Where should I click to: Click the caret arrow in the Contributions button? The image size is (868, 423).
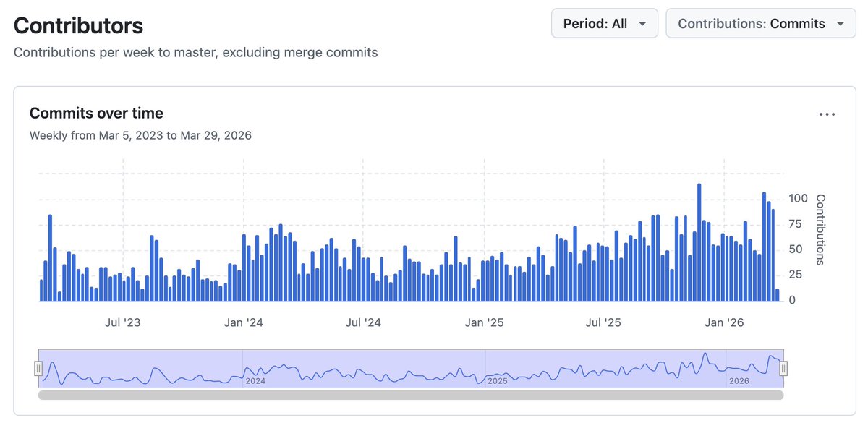click(x=840, y=25)
